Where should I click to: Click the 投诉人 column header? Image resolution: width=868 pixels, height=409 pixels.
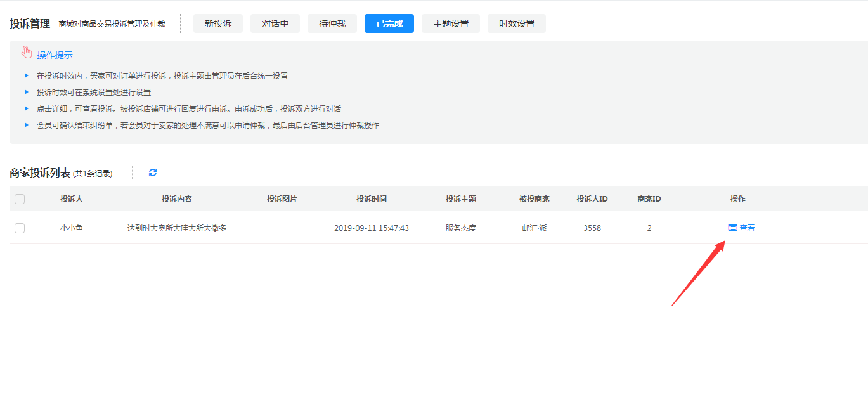(72, 199)
